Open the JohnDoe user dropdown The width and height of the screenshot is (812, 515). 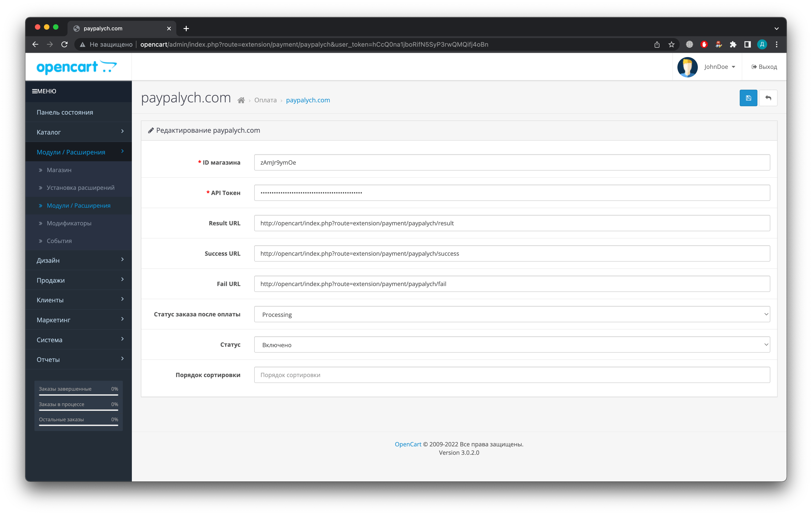[719, 67]
